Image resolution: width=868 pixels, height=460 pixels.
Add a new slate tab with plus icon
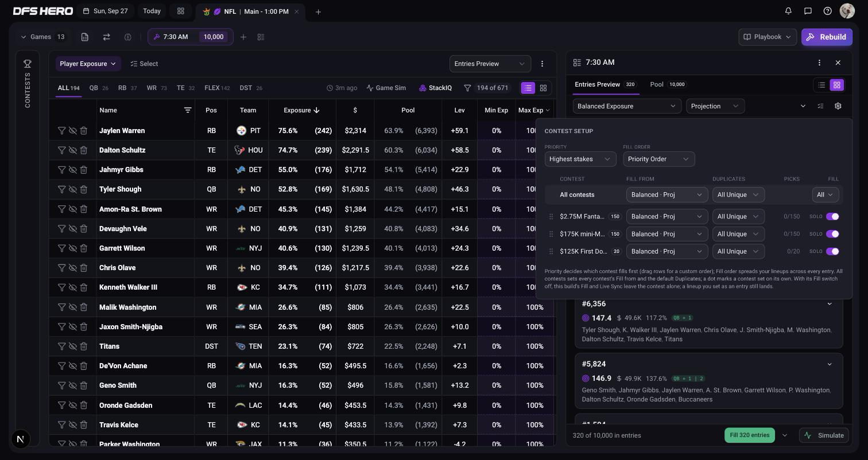[318, 11]
